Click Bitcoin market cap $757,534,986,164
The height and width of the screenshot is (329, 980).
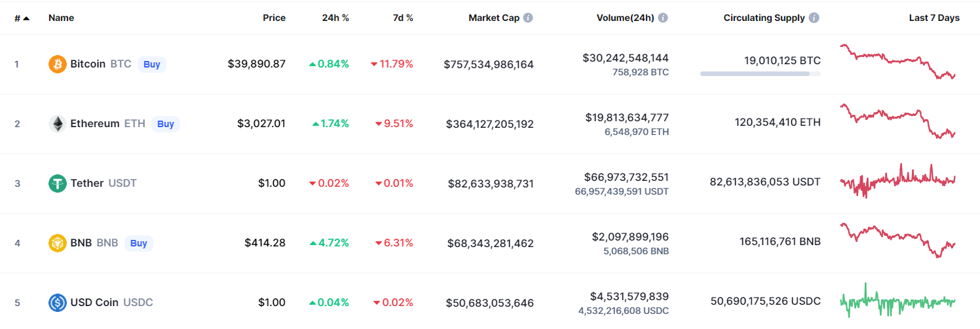[x=489, y=65]
